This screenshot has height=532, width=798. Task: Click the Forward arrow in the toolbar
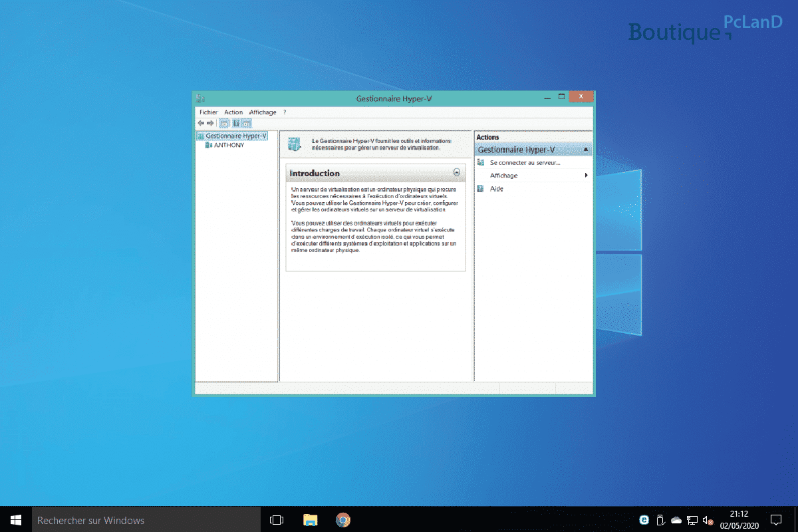point(210,123)
